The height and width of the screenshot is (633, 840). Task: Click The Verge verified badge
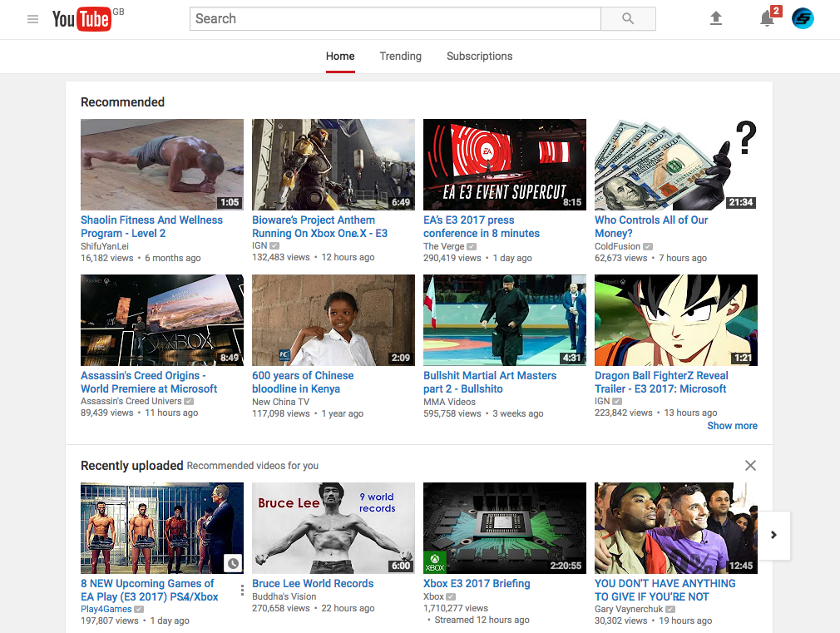pos(472,246)
